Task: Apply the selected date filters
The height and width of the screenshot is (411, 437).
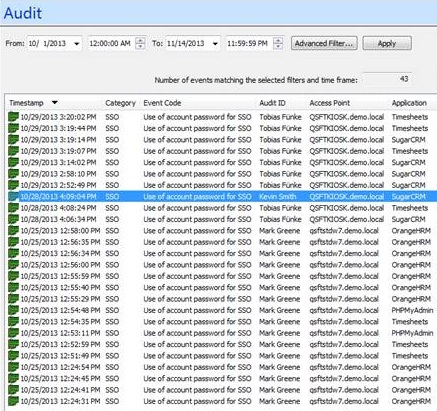Action: click(x=387, y=43)
